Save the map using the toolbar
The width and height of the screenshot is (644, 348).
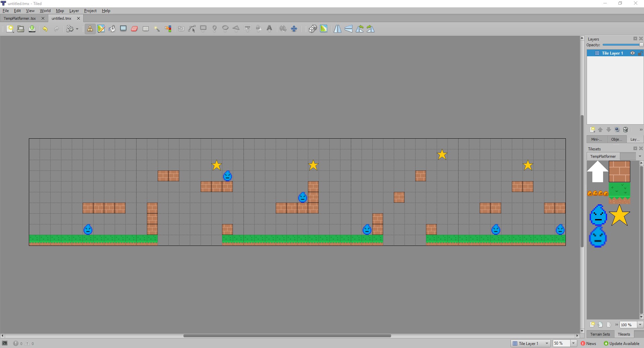32,29
